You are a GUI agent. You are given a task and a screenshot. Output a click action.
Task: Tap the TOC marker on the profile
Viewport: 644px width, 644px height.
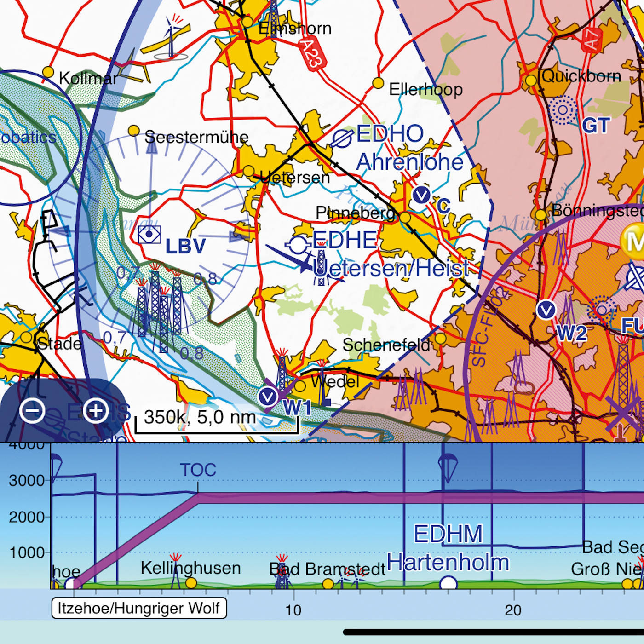coord(198,470)
